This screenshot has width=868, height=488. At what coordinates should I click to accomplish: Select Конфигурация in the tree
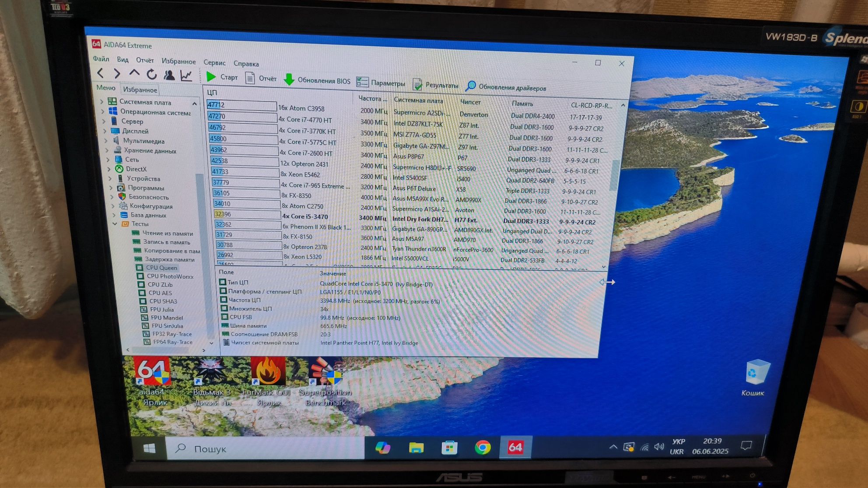click(151, 206)
